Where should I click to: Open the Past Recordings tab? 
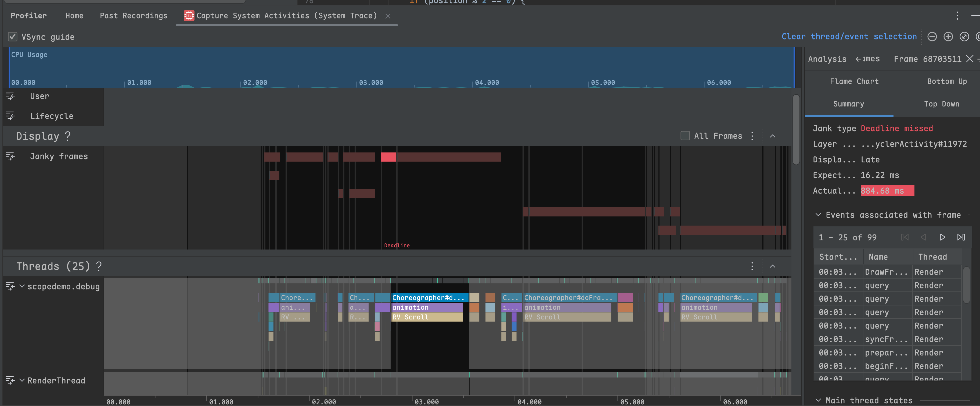coord(134,16)
